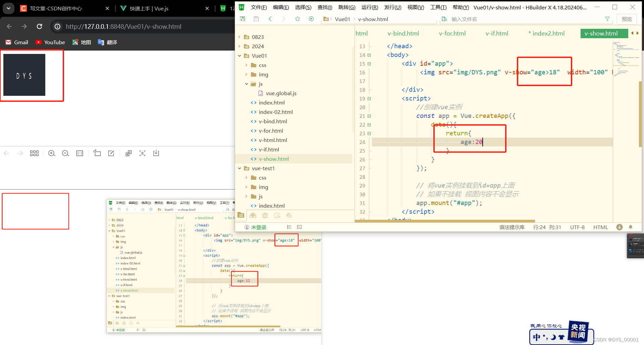644x345 pixels.
Task: Click the HBuilder new file icon
Action: tap(243, 19)
